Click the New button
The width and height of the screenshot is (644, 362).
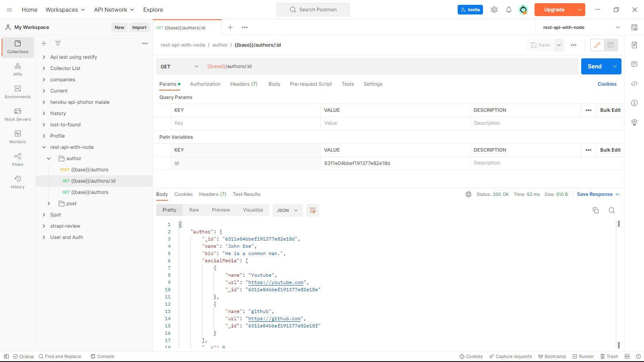[119, 27]
